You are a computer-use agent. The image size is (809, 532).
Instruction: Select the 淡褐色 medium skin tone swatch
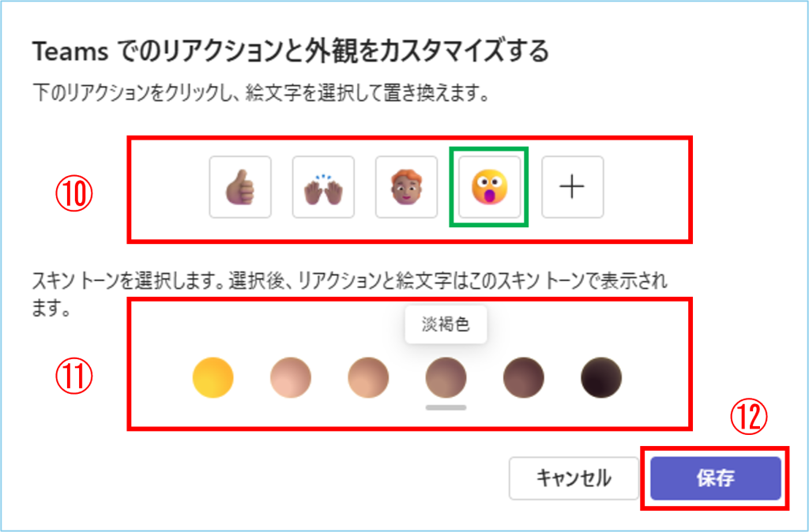(446, 377)
